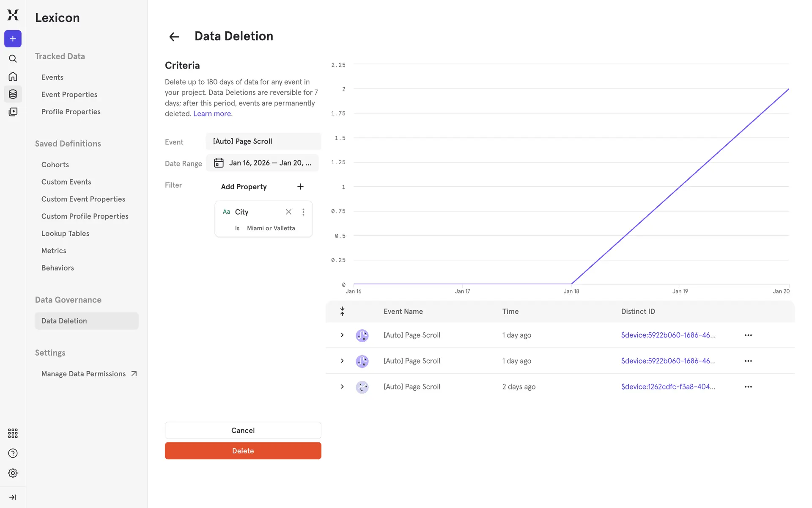Open Cohorts under Saved Definitions

pyautogui.click(x=55, y=165)
